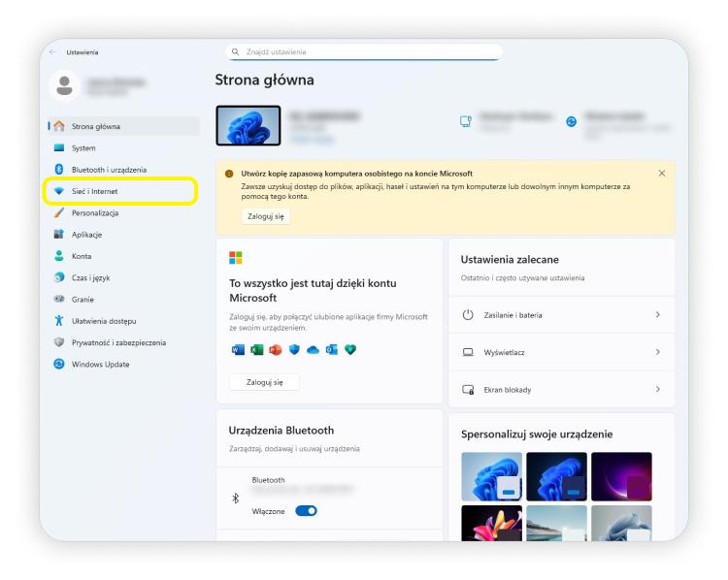Image resolution: width=728 pixels, height=580 pixels.
Task: Select Konta in the sidebar
Action: click(123, 256)
